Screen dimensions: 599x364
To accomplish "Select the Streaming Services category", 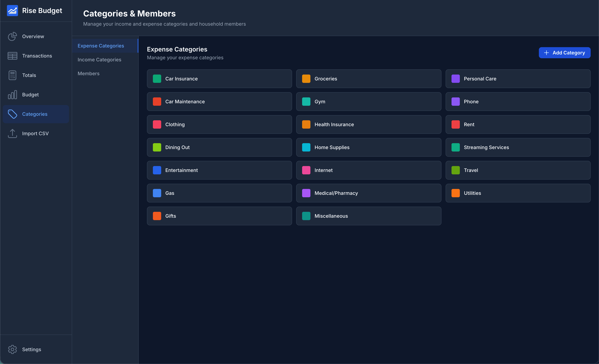I will pyautogui.click(x=518, y=147).
